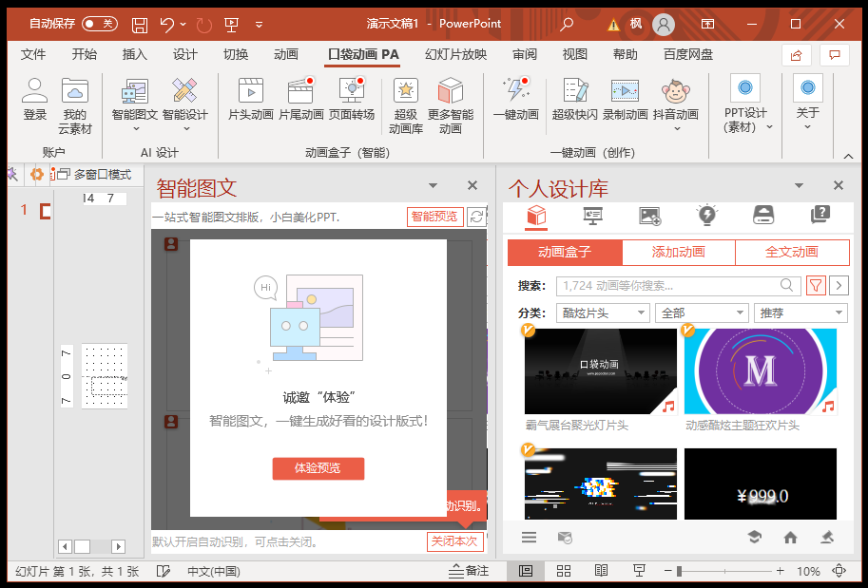Click the home icon in 个人设计库 footer
868x588 pixels.
[790, 538]
